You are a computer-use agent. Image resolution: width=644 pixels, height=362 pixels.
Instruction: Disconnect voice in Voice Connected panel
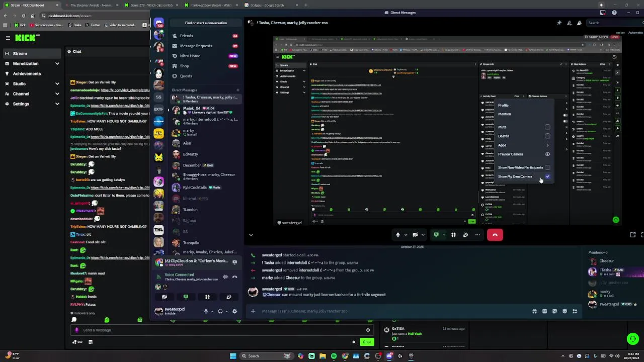pos(234,277)
